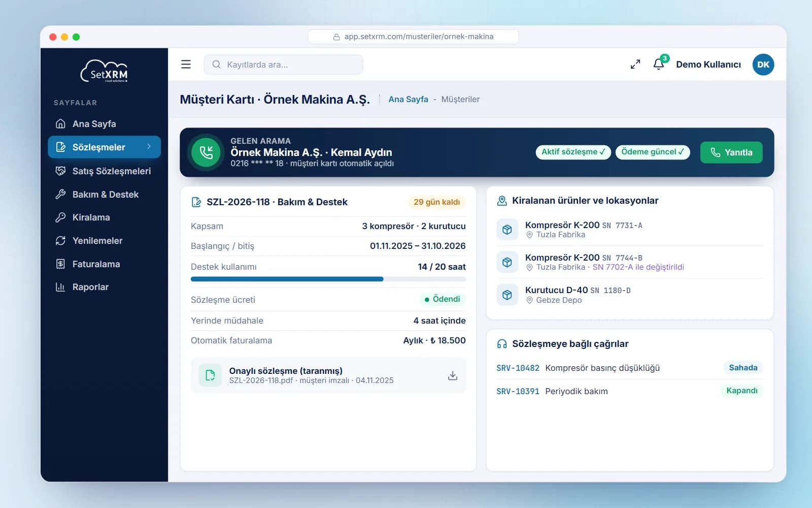This screenshot has height=508, width=812.
Task: Select Kiralama in the sidebar
Action: [x=104, y=217]
